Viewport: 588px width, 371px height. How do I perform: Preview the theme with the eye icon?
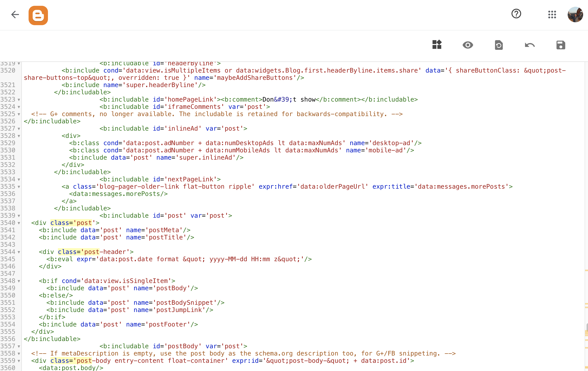pyautogui.click(x=468, y=45)
